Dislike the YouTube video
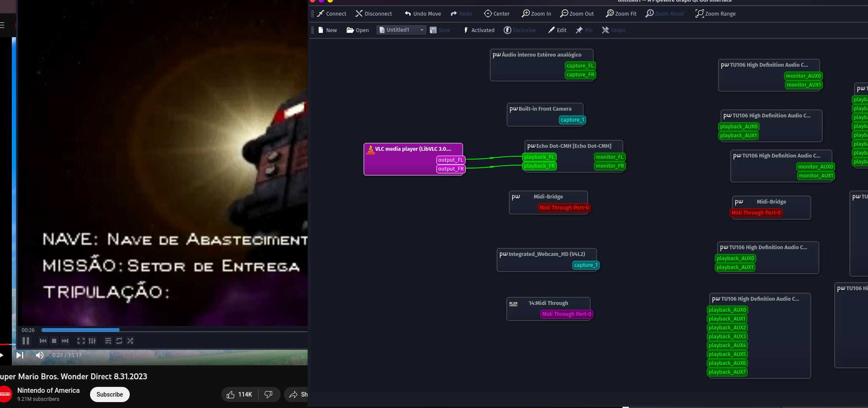Viewport: 868px width, 408px height. [x=268, y=394]
